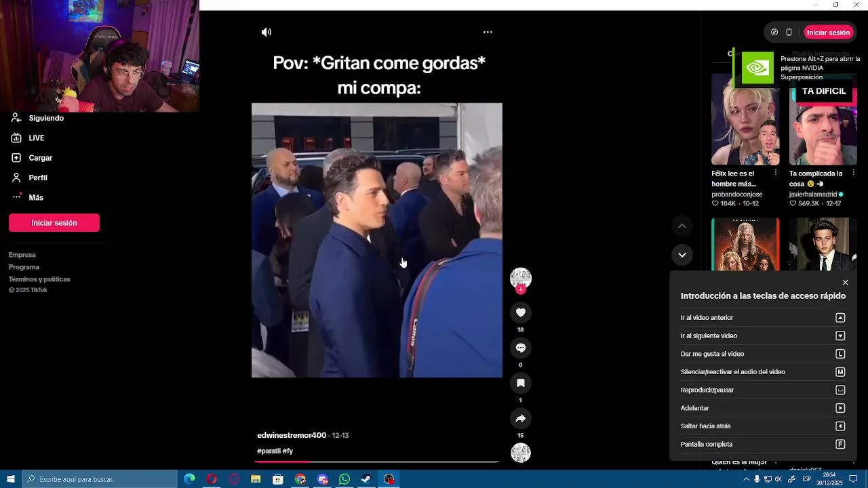Click the Windows taskbar search box

point(100,479)
